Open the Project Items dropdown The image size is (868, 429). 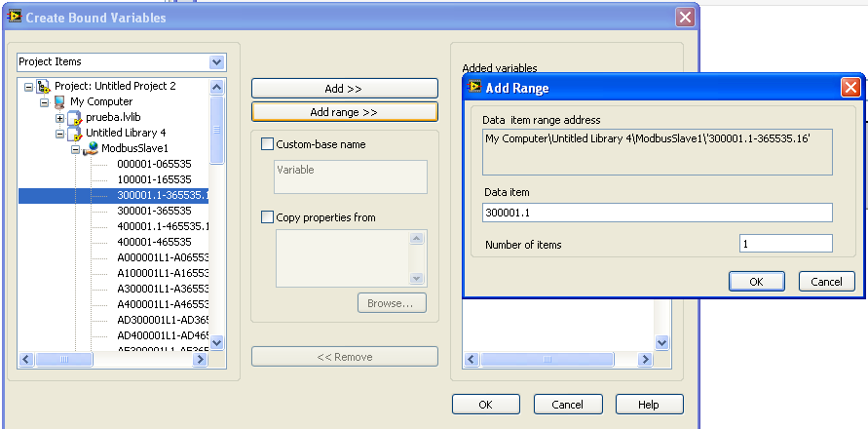click(x=216, y=62)
